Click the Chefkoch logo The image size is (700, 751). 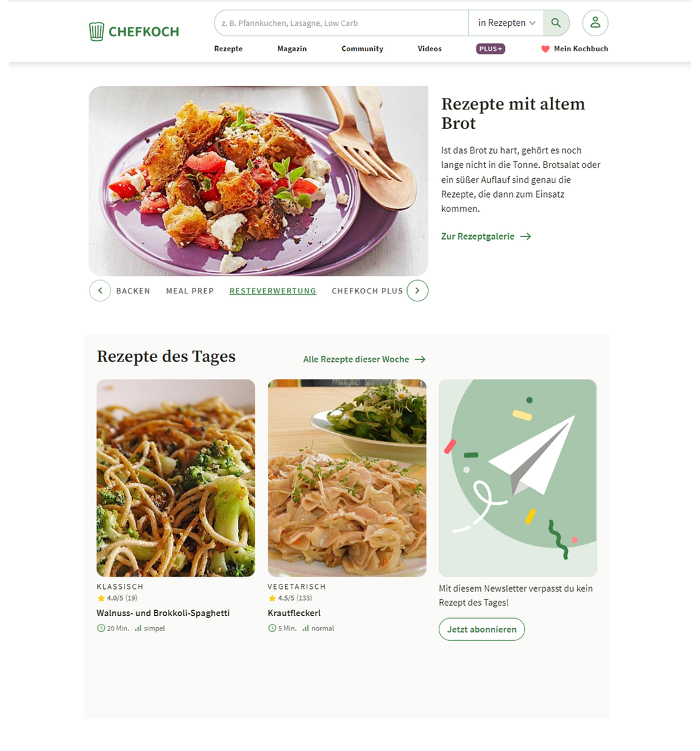[134, 32]
